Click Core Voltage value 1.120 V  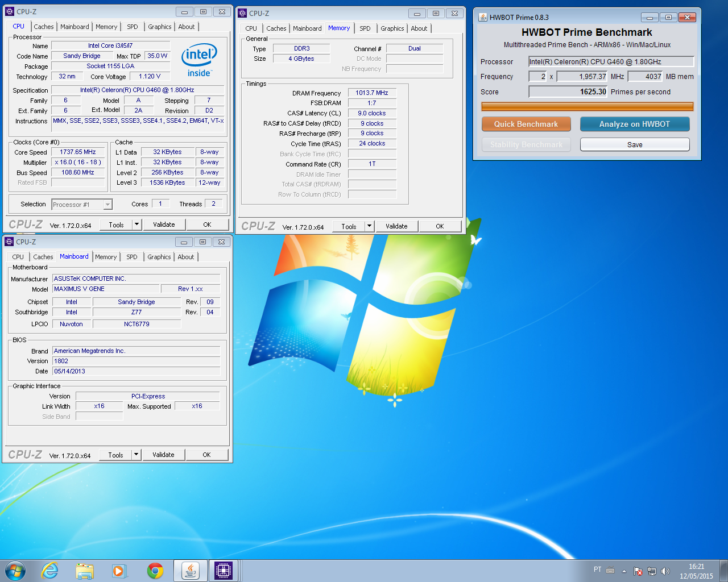tap(150, 76)
